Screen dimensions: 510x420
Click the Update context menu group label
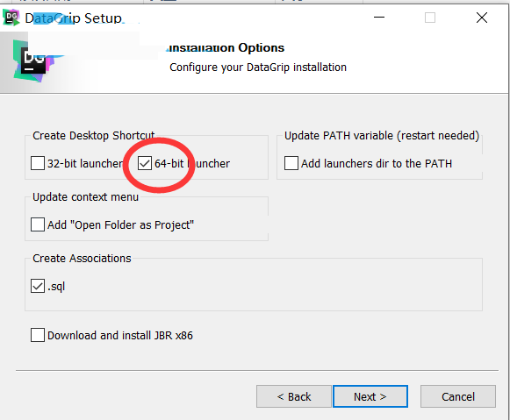[x=85, y=196]
